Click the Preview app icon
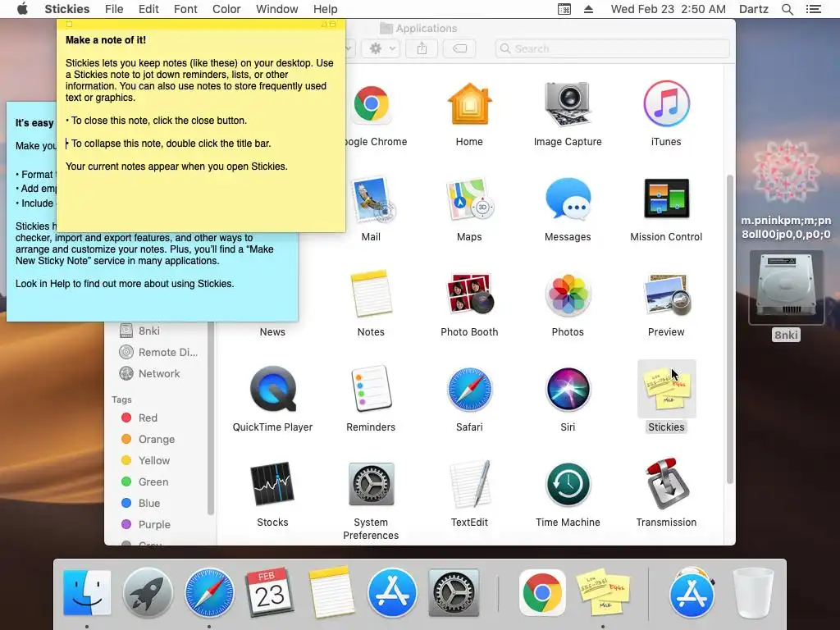The height and width of the screenshot is (630, 840). [x=666, y=294]
